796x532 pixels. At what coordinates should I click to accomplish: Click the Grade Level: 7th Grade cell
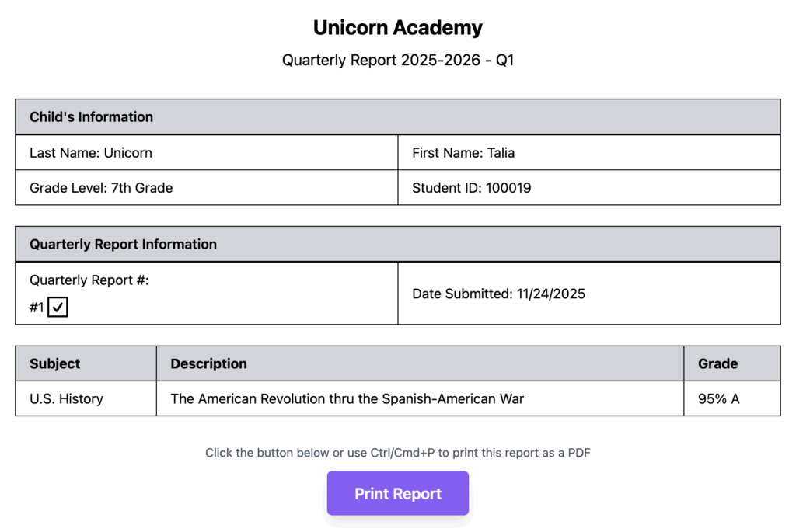pyautogui.click(x=101, y=188)
